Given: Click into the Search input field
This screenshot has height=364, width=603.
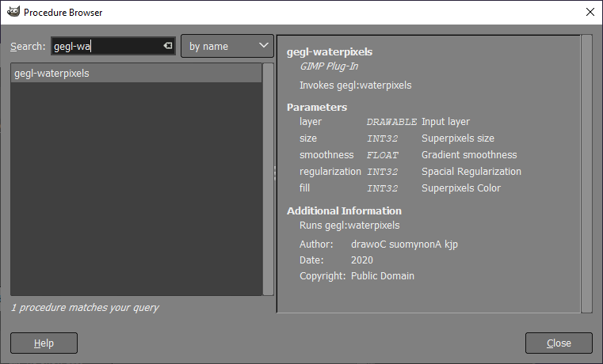Looking at the screenshot, I should [x=113, y=46].
